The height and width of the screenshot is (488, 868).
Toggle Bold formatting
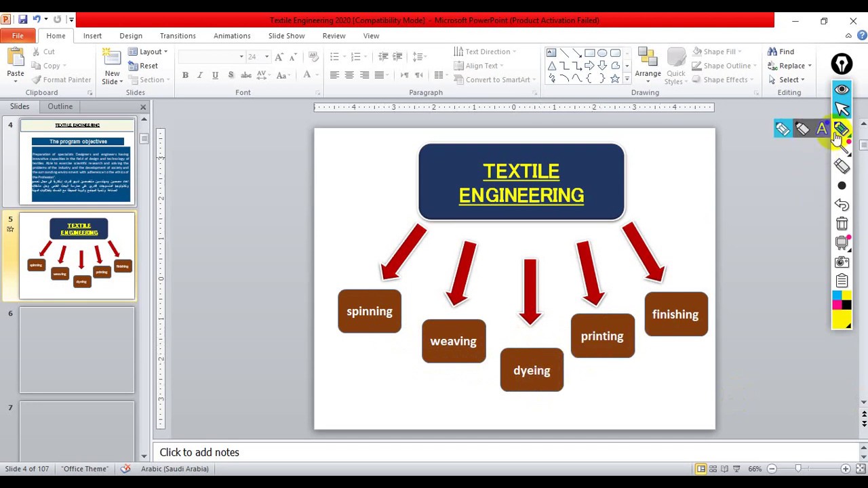click(x=185, y=75)
